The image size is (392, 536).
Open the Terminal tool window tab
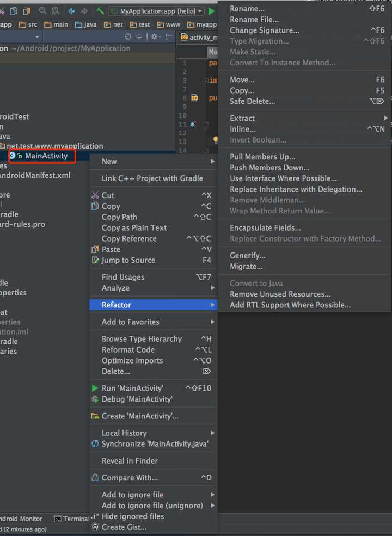click(72, 519)
